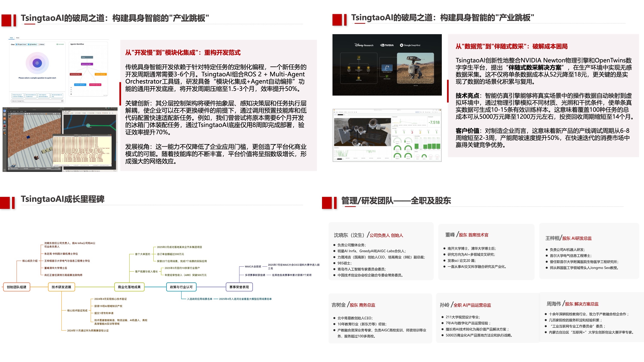Toggle the Agent Traces checkbox
Viewport: 644px width, 362px height.
(17, 44)
